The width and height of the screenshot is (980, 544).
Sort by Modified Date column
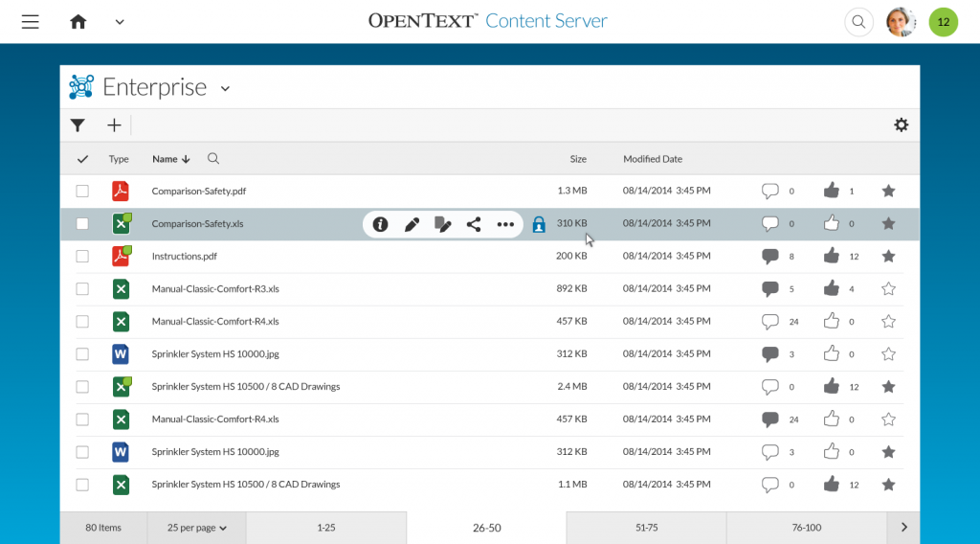pyautogui.click(x=653, y=159)
